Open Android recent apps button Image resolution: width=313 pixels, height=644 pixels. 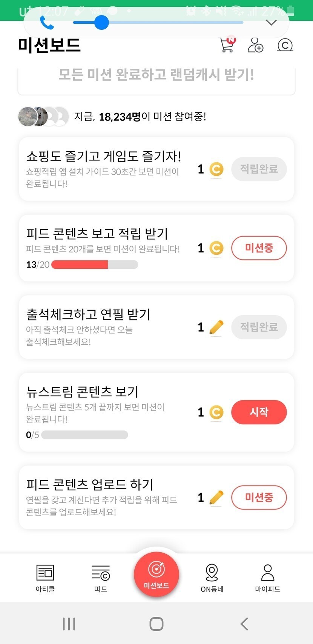pyautogui.click(x=69, y=624)
